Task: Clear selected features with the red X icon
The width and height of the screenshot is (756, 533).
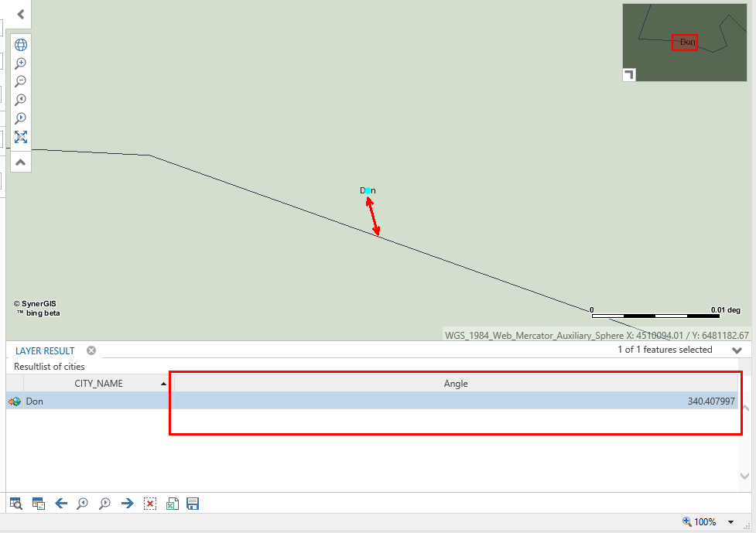Action: pyautogui.click(x=149, y=504)
